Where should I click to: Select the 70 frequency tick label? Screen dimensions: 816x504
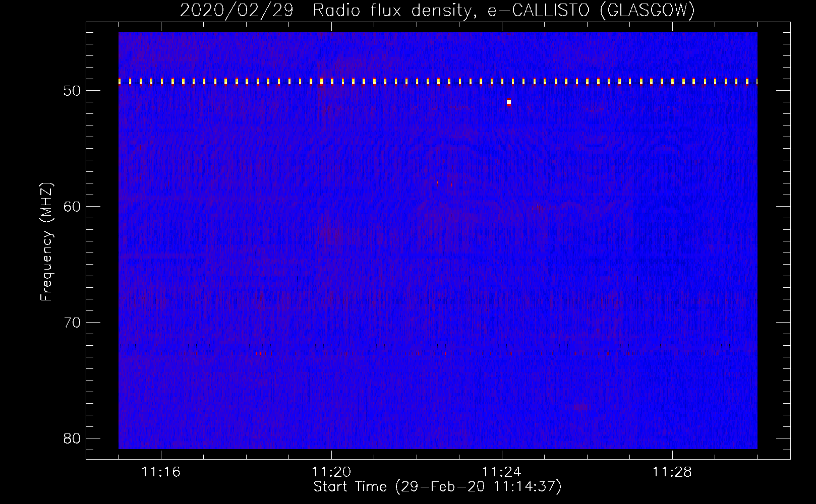[x=72, y=323]
